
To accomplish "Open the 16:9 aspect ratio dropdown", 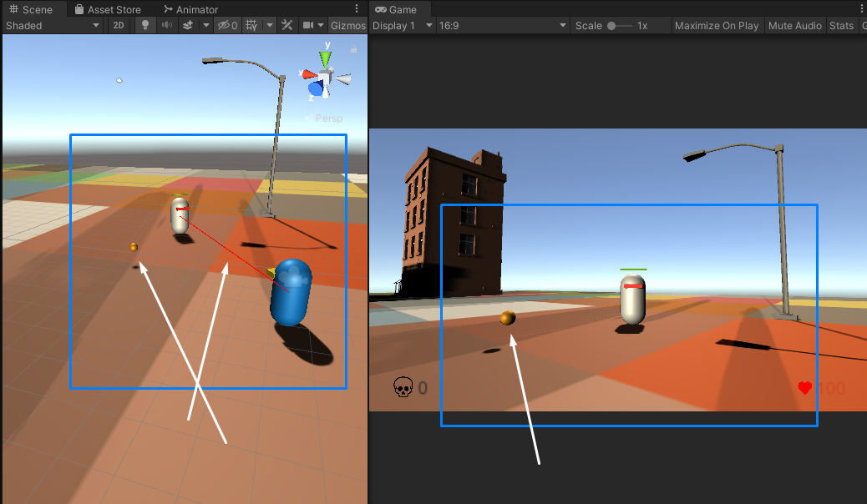I will (x=502, y=25).
